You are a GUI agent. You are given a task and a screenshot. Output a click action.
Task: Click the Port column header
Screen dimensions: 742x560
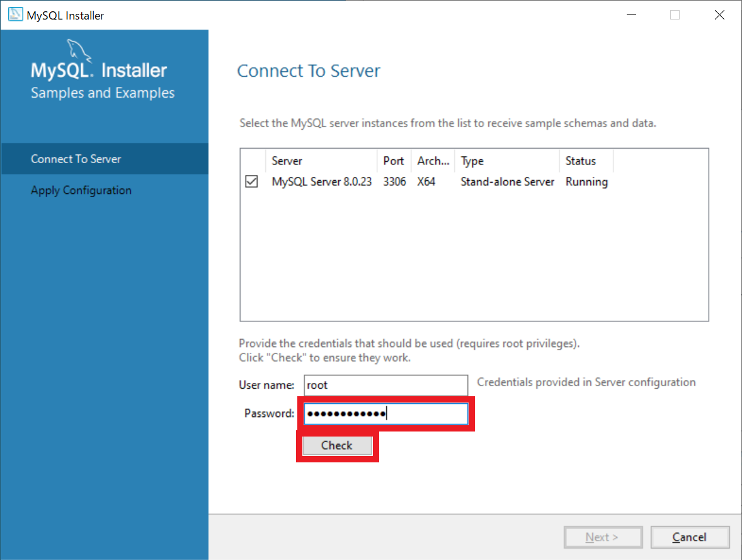click(x=394, y=161)
